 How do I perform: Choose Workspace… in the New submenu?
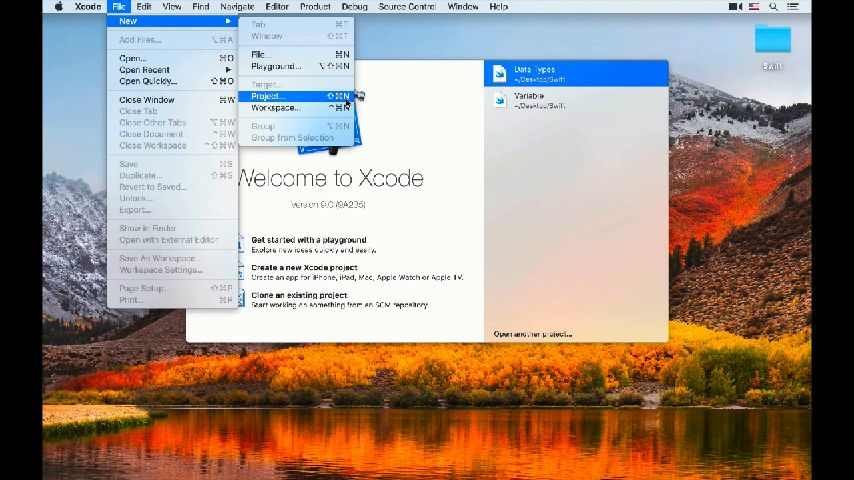(x=296, y=108)
